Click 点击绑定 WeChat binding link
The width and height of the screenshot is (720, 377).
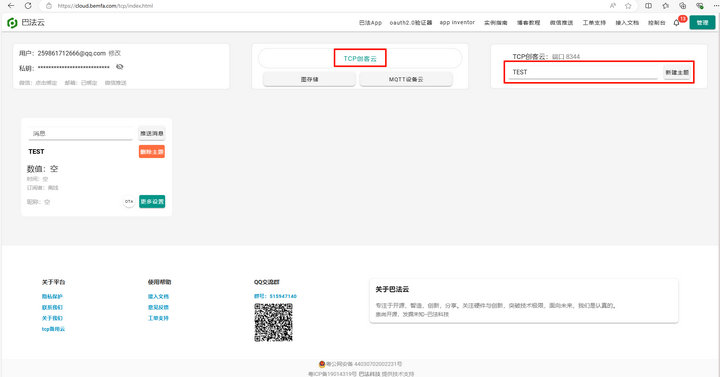(x=46, y=83)
